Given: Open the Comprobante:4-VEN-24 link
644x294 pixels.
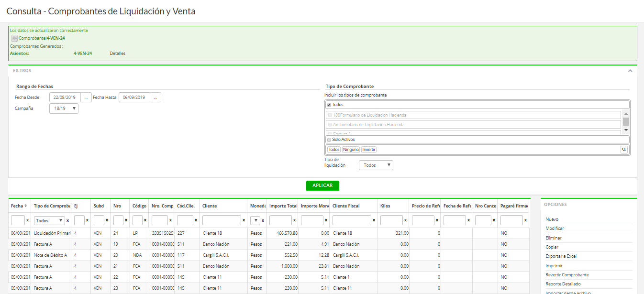Looking at the screenshot, I should click(42, 38).
